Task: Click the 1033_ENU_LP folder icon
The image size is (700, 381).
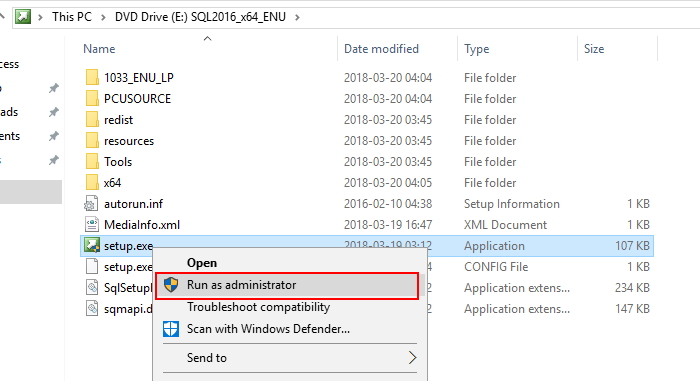Action: coord(92,77)
